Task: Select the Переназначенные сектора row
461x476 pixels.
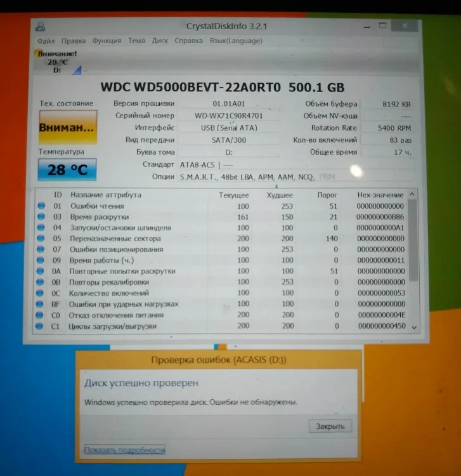Action: coord(221,239)
